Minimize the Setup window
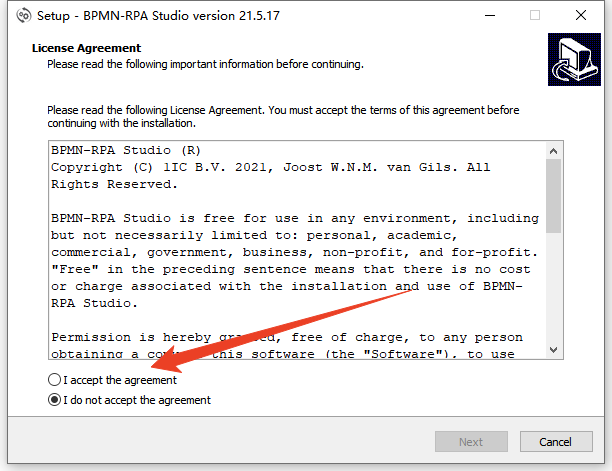 [490, 16]
